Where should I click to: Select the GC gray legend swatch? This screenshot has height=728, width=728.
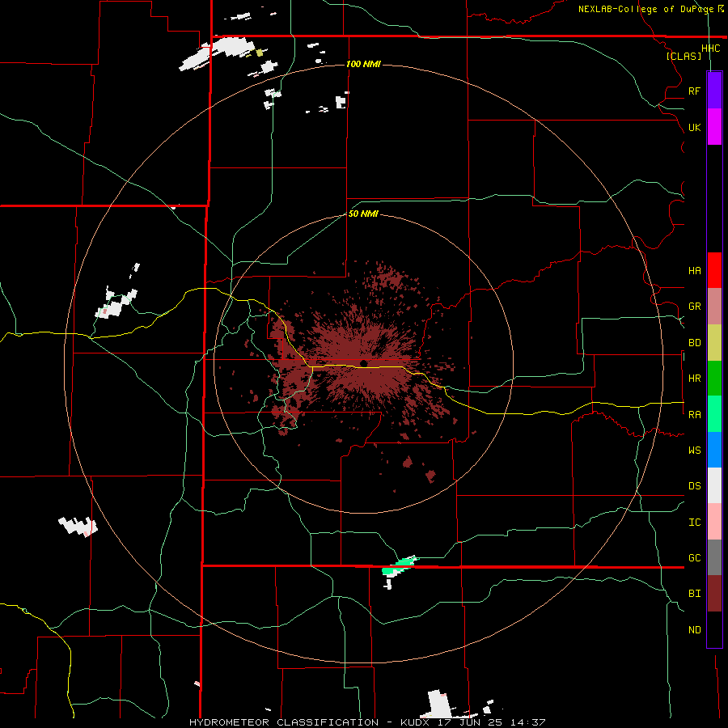point(714,557)
